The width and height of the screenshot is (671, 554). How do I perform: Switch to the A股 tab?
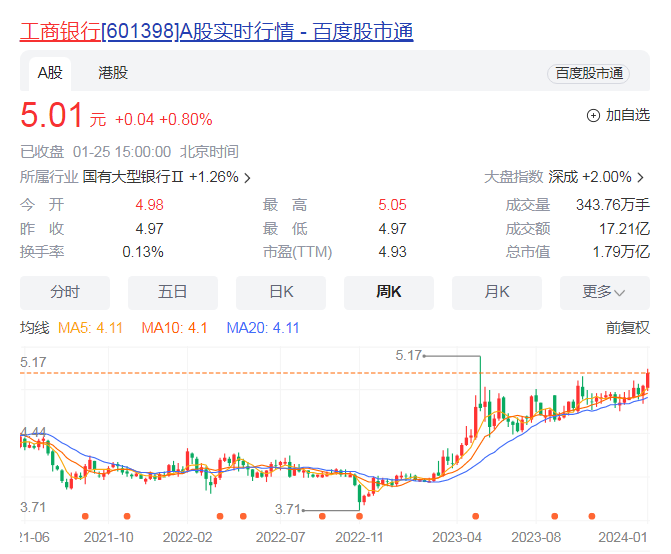pyautogui.click(x=50, y=73)
